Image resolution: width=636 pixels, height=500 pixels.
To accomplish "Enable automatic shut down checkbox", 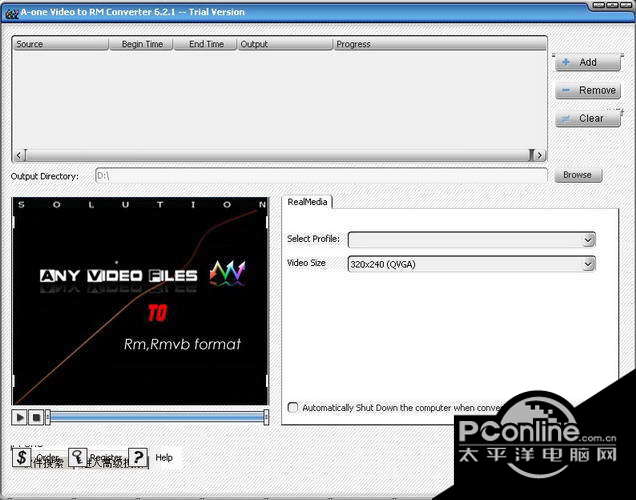I will 292,407.
